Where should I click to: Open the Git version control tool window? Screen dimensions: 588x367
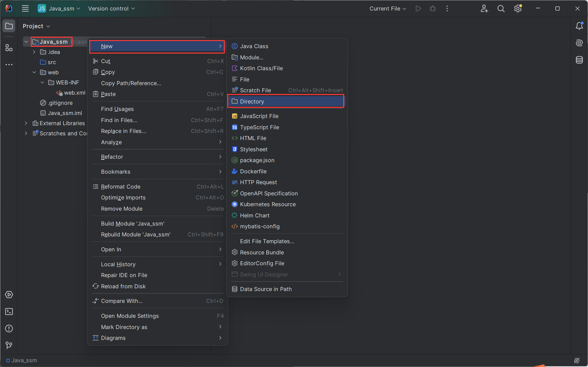click(x=9, y=345)
